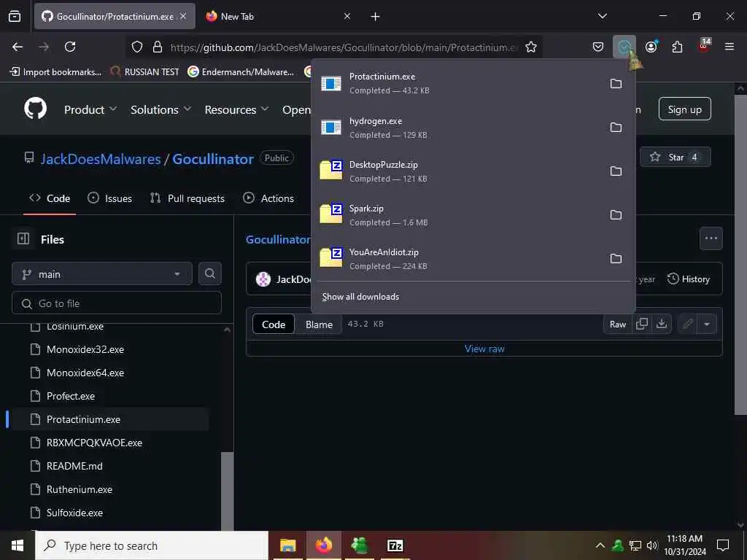This screenshot has height=560, width=747.
Task: Open the Pocket save icon
Action: (598, 47)
